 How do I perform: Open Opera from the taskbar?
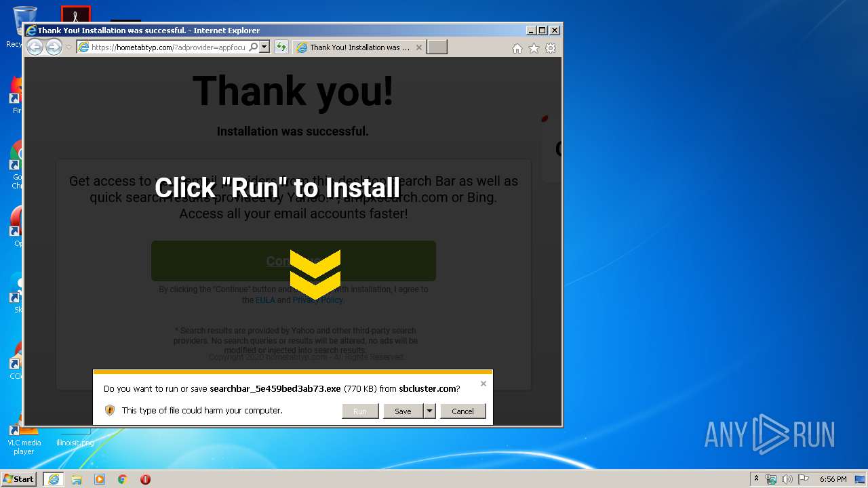(x=145, y=479)
